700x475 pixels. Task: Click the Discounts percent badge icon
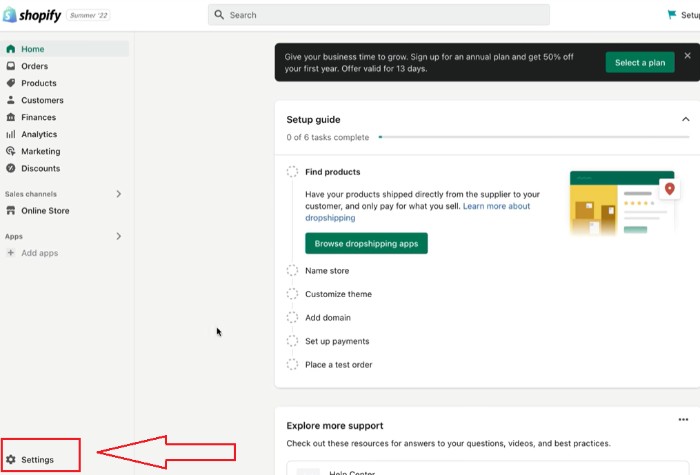[11, 168]
